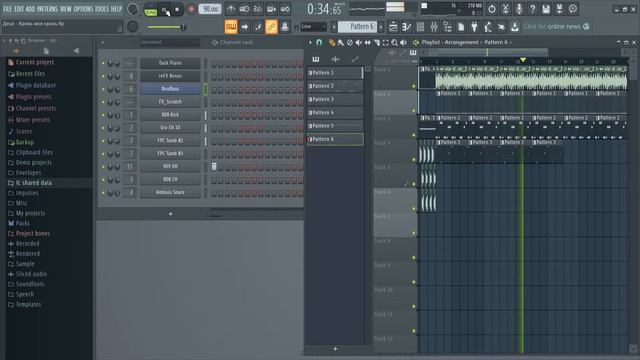Open the Unsorted channel filter dropdown

pyautogui.click(x=169, y=42)
